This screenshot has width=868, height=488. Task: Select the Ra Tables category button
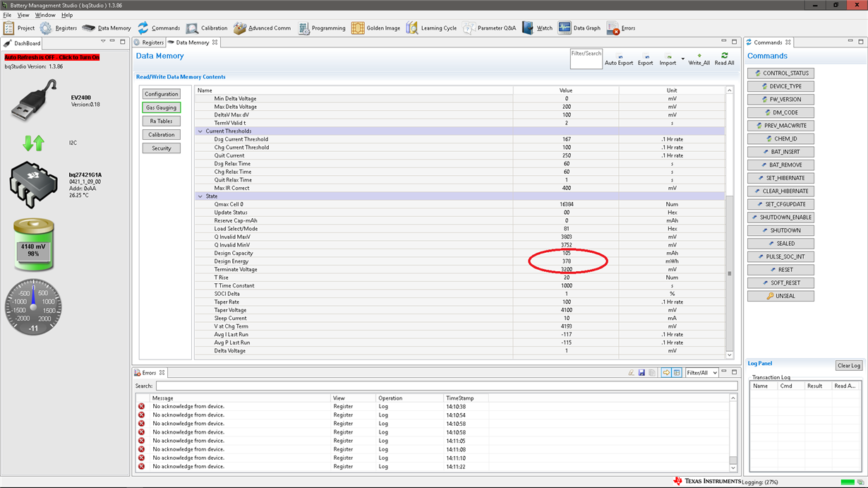coord(162,121)
